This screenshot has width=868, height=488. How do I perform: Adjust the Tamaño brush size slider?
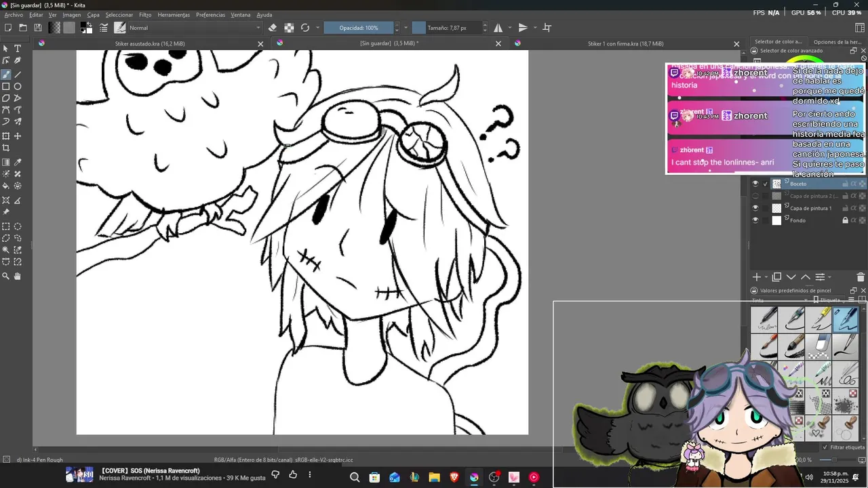tap(447, 28)
